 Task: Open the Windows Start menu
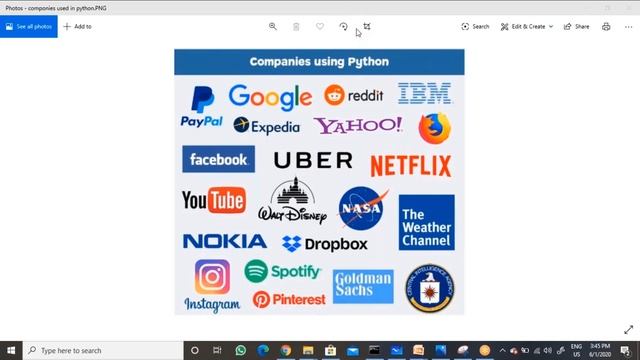11,351
